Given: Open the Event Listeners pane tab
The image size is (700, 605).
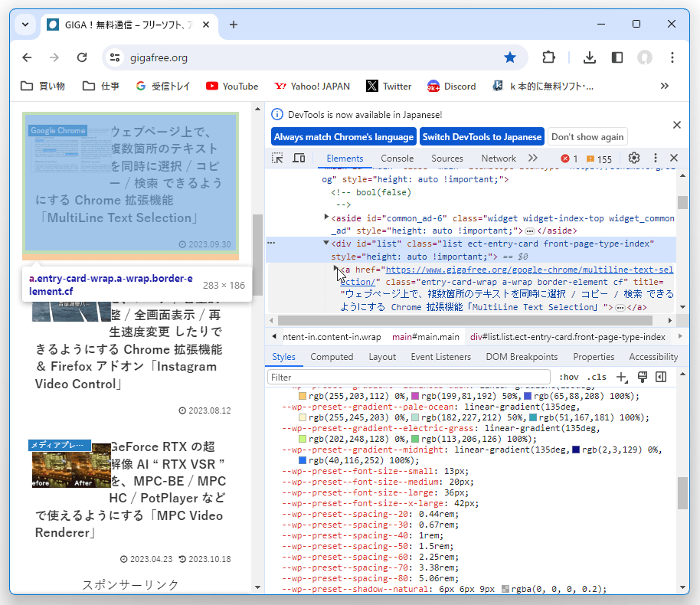Looking at the screenshot, I should point(440,357).
